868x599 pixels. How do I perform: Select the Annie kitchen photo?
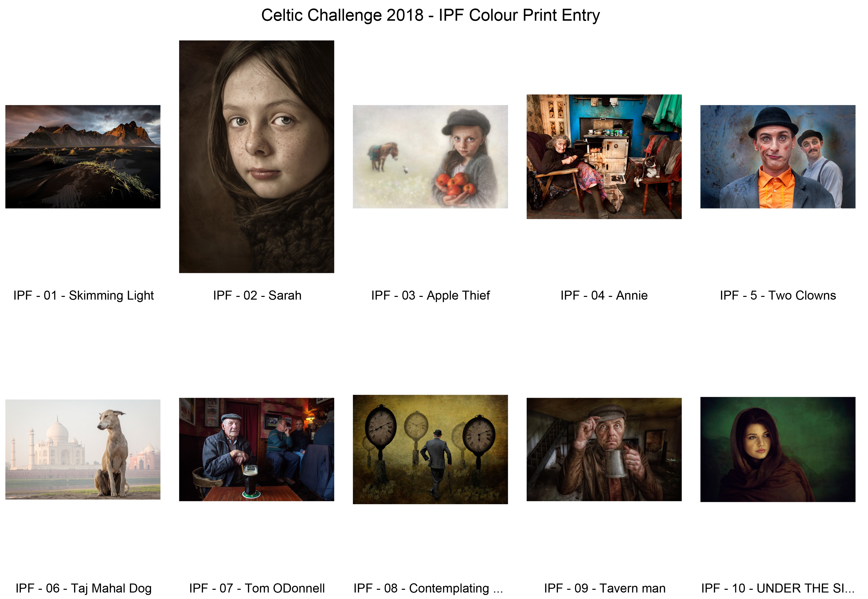604,157
